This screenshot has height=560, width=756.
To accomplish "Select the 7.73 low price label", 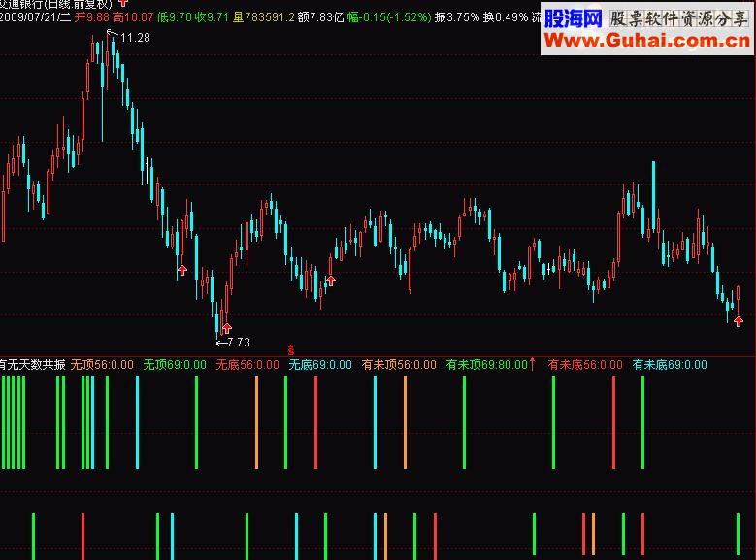I will 239,342.
